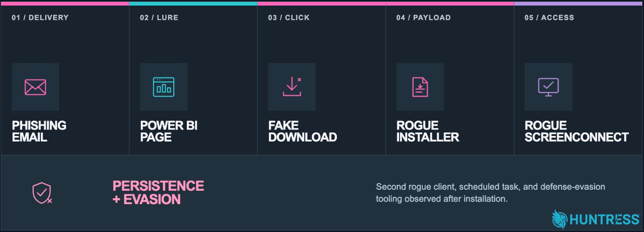Select the '01 / DELIVERY' step label

point(40,18)
